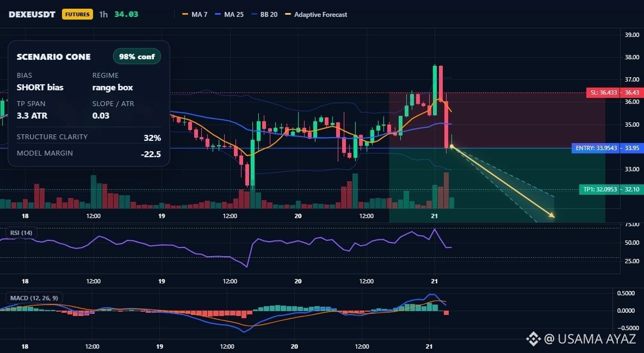Click the TP SPAN label
Screen dimensions: 644x353
(x=31, y=103)
